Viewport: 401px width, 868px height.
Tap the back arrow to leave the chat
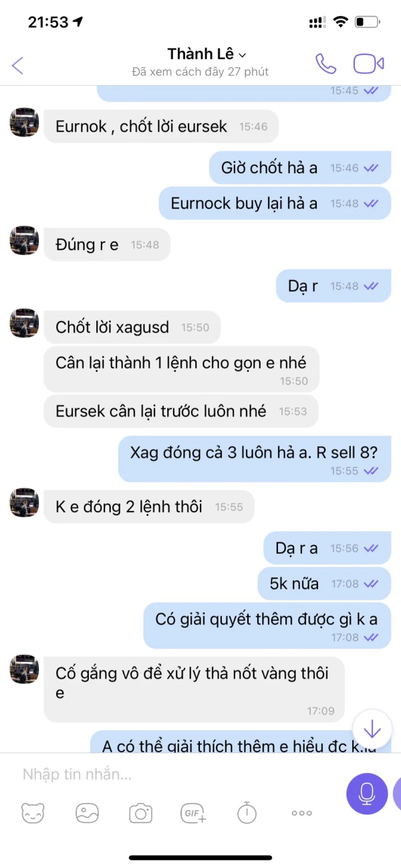18,65
